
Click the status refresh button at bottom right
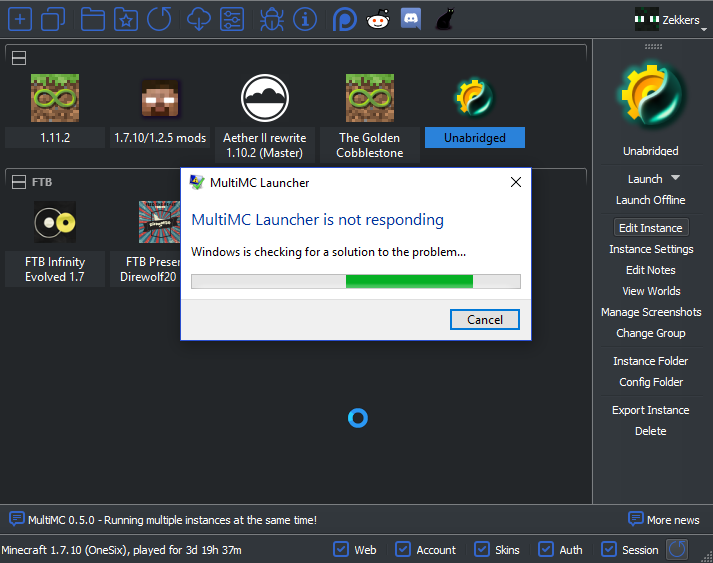677,549
